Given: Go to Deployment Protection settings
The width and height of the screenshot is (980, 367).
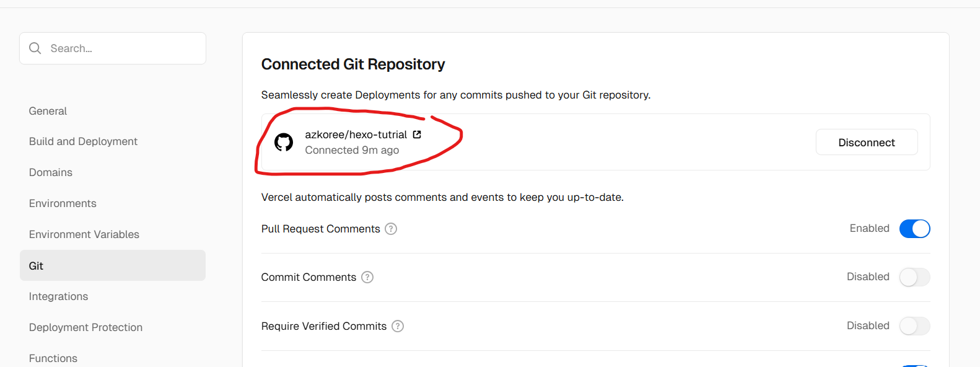Looking at the screenshot, I should (85, 327).
